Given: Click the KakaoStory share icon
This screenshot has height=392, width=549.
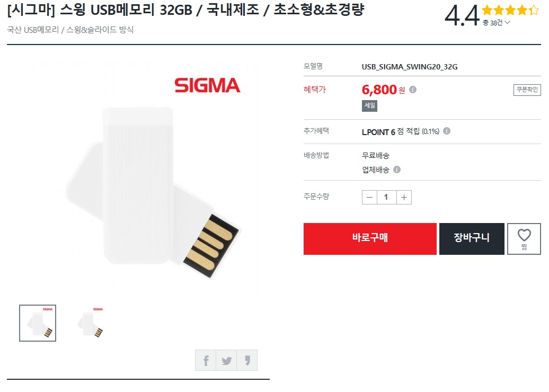Looking at the screenshot, I should pos(247,360).
